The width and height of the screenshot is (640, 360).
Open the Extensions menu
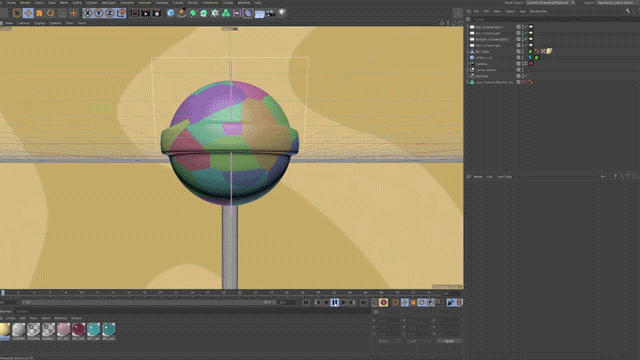pyautogui.click(x=211, y=2)
